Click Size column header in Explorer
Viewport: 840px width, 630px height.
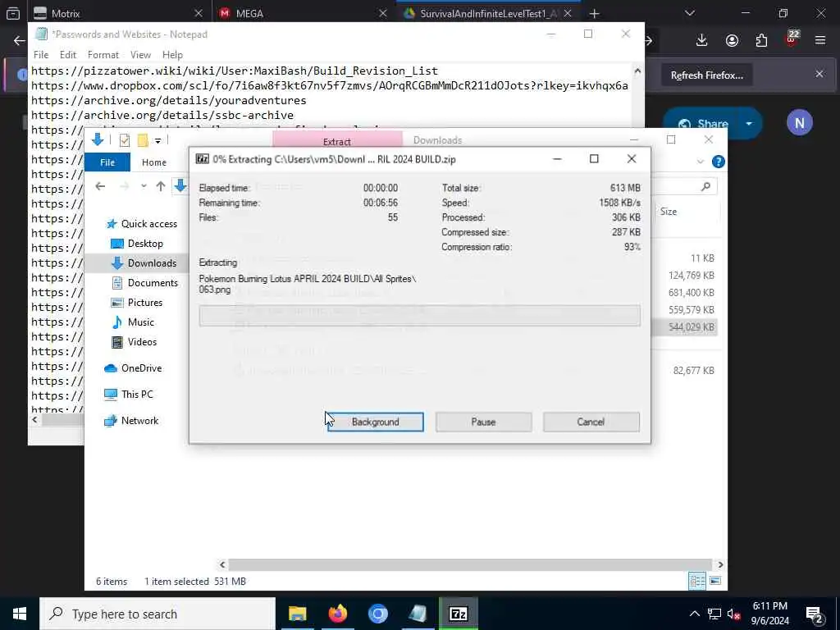(x=668, y=212)
